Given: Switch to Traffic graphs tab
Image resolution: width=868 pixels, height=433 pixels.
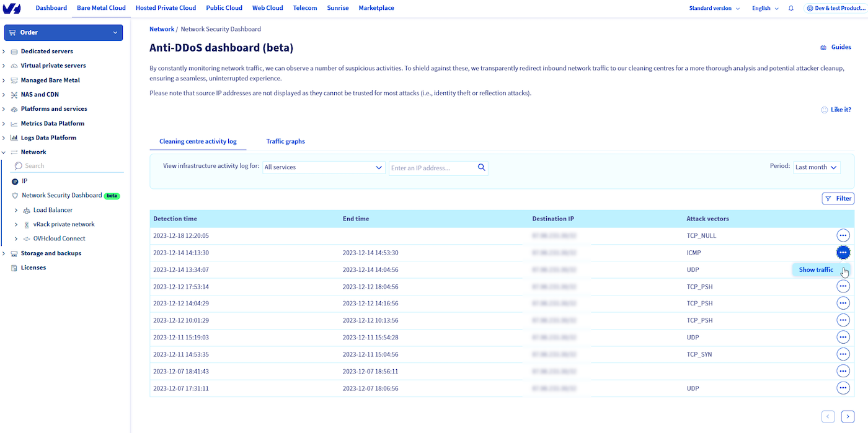Looking at the screenshot, I should (285, 141).
